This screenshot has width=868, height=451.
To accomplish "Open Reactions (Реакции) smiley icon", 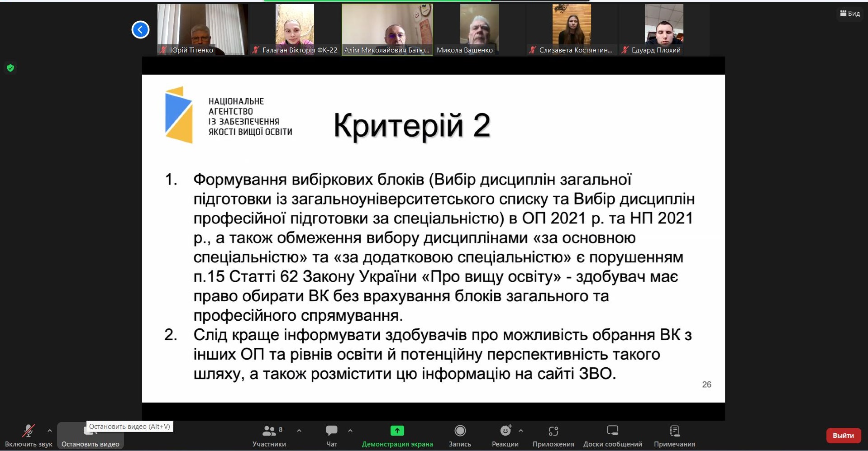I will [x=505, y=431].
